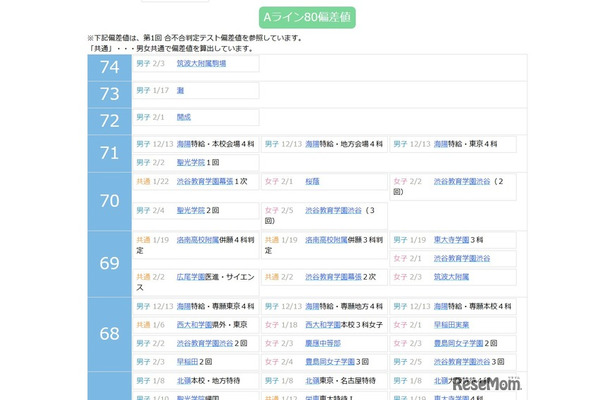The height and width of the screenshot is (400, 610).
Task: Open 渋谷教育学園幕張 1次 link
Action: (205, 181)
